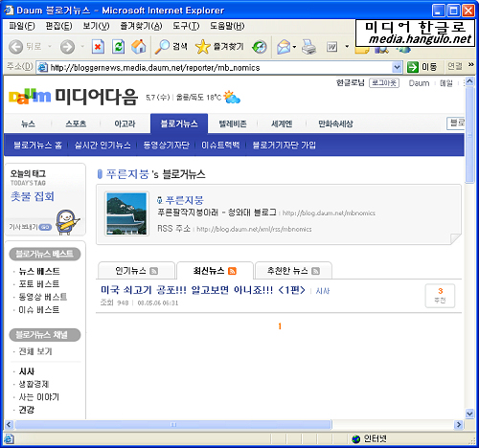Click the Forward arrow button
479x448 pixels.
coord(67,47)
